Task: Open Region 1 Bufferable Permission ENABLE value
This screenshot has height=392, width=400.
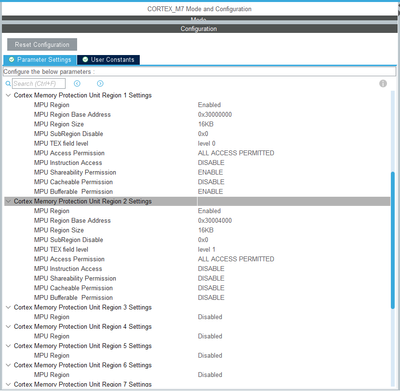Action: [x=210, y=192]
